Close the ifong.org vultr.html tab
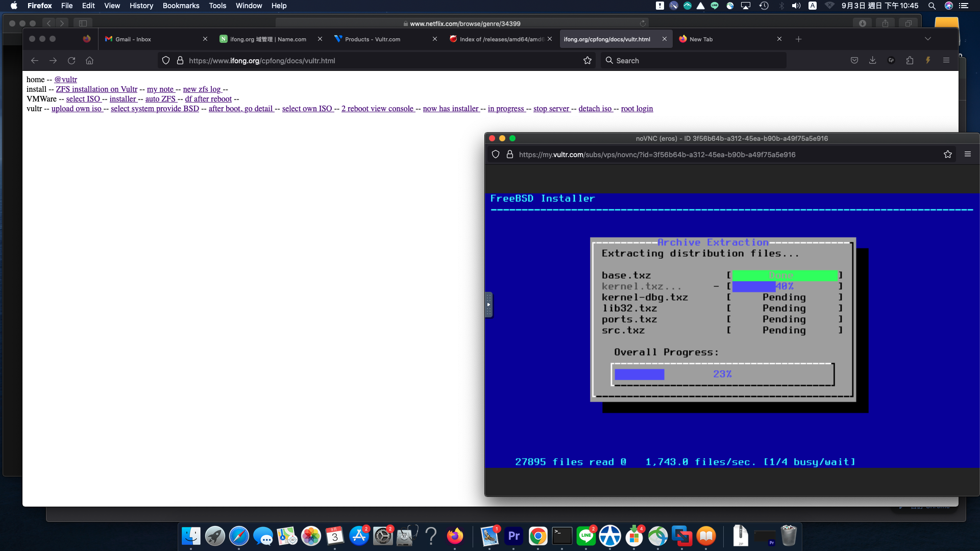Image resolution: width=980 pixels, height=551 pixels. [x=665, y=39]
